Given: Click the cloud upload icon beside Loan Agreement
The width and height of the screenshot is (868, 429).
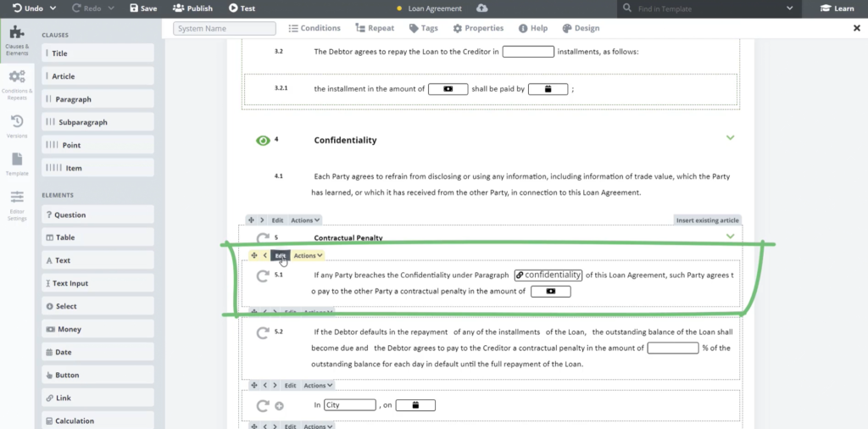Looking at the screenshot, I should click(x=482, y=8).
